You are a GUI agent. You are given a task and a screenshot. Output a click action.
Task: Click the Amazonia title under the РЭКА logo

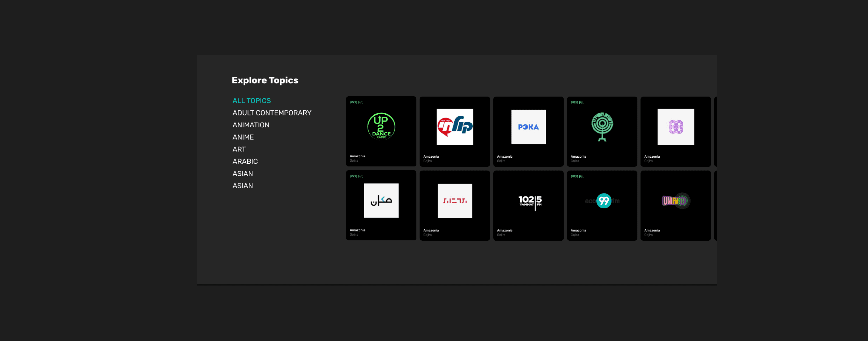(x=504, y=157)
